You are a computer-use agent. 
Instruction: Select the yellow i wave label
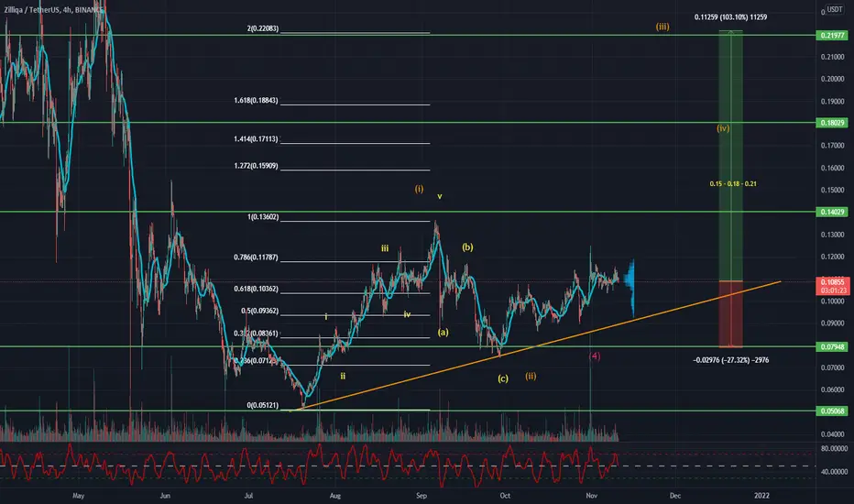pos(325,316)
